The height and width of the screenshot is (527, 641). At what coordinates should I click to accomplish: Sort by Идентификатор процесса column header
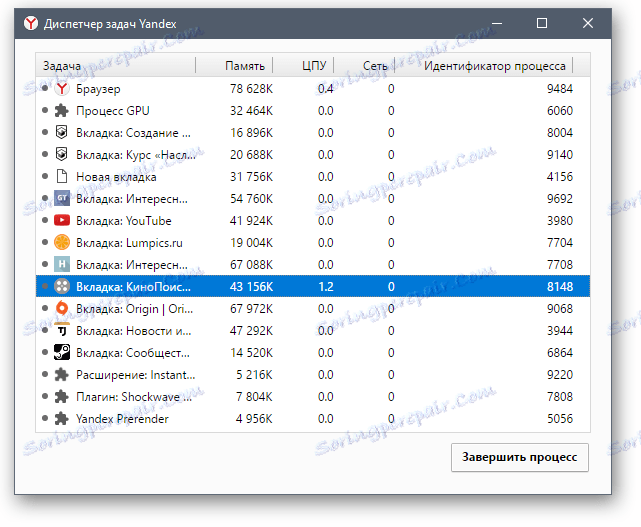point(484,65)
